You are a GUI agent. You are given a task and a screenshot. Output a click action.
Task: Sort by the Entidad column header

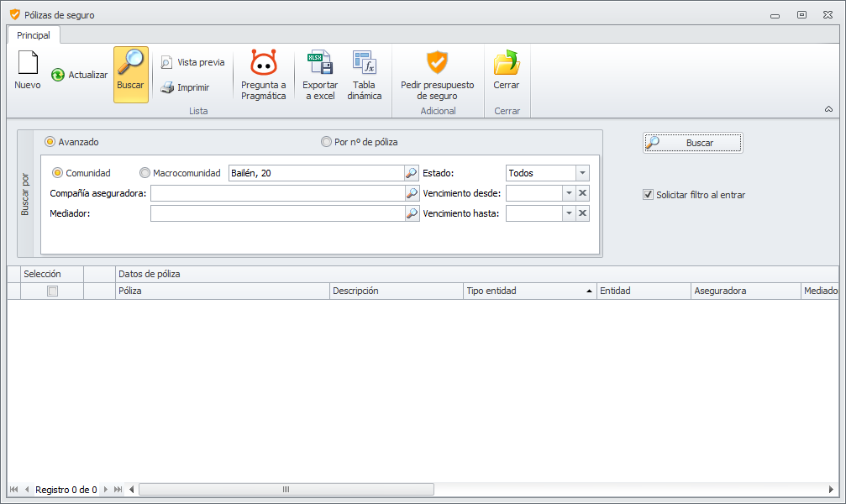click(644, 291)
